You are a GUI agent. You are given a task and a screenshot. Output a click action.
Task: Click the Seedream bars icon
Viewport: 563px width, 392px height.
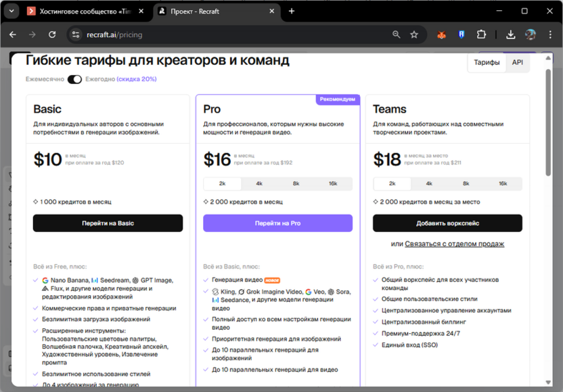click(95, 280)
